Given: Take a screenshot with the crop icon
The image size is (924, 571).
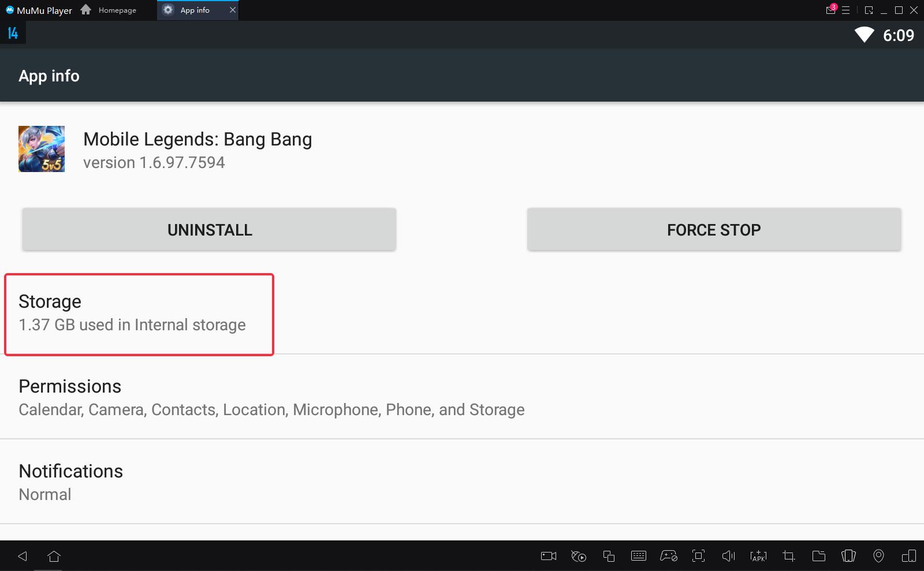Looking at the screenshot, I should [x=789, y=556].
